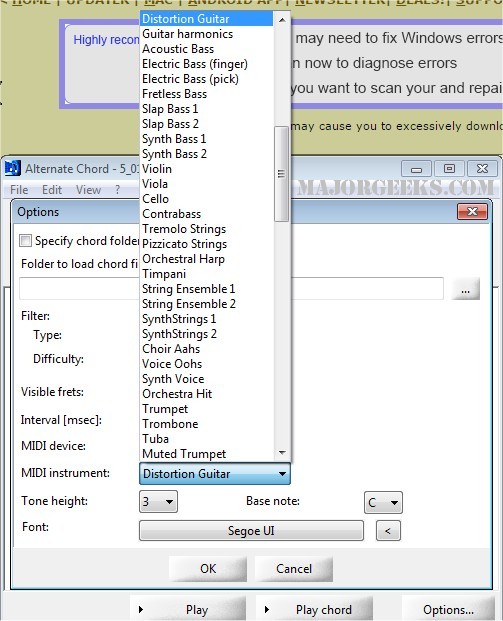Open the ? help menu
This screenshot has height=621, width=503.
coord(117,190)
